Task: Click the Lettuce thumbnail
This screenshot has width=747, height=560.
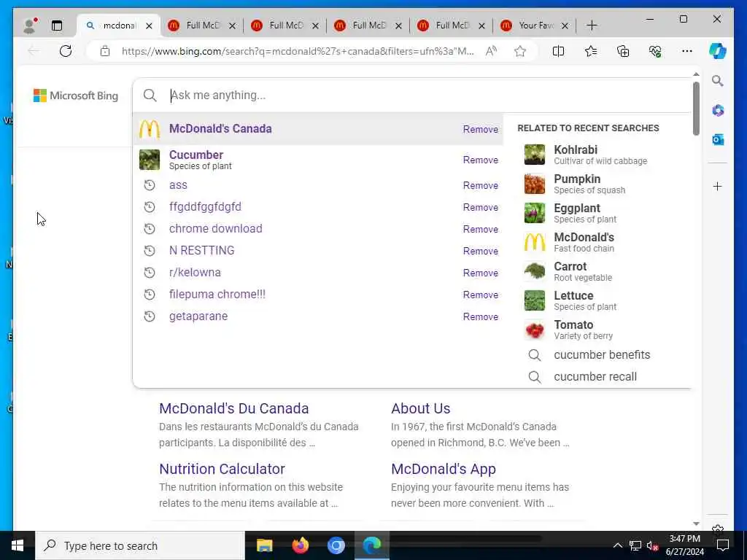Action: point(535,301)
